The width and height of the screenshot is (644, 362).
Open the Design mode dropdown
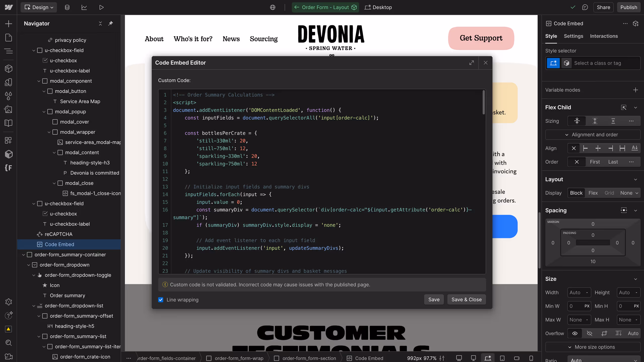[x=39, y=7]
